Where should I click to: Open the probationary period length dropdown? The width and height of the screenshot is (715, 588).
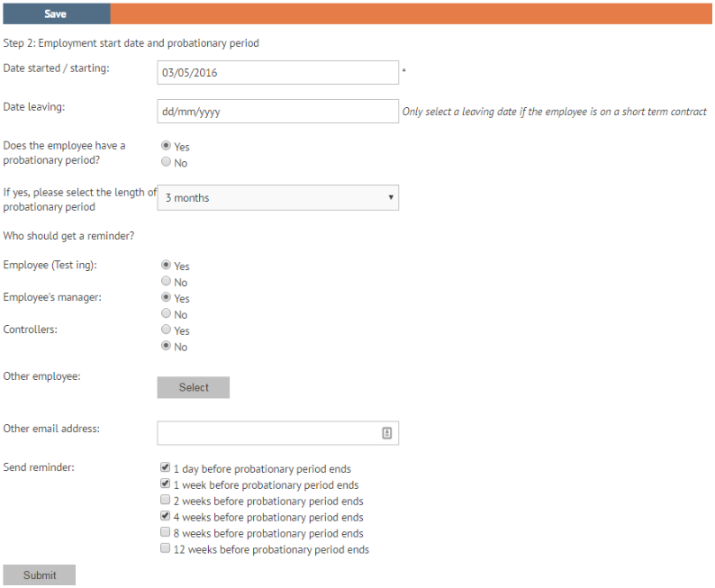point(277,197)
